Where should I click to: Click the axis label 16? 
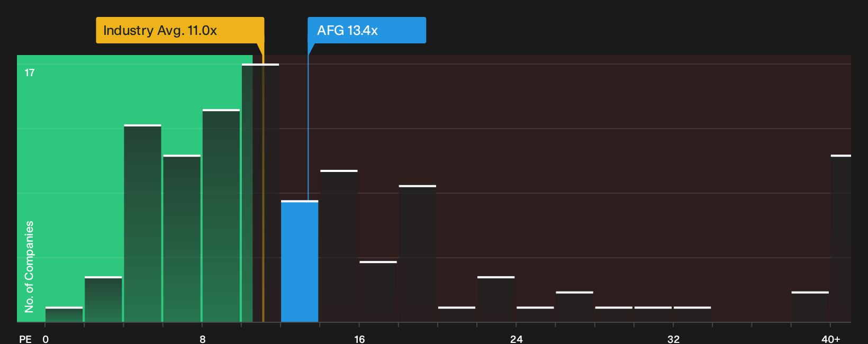click(x=359, y=339)
